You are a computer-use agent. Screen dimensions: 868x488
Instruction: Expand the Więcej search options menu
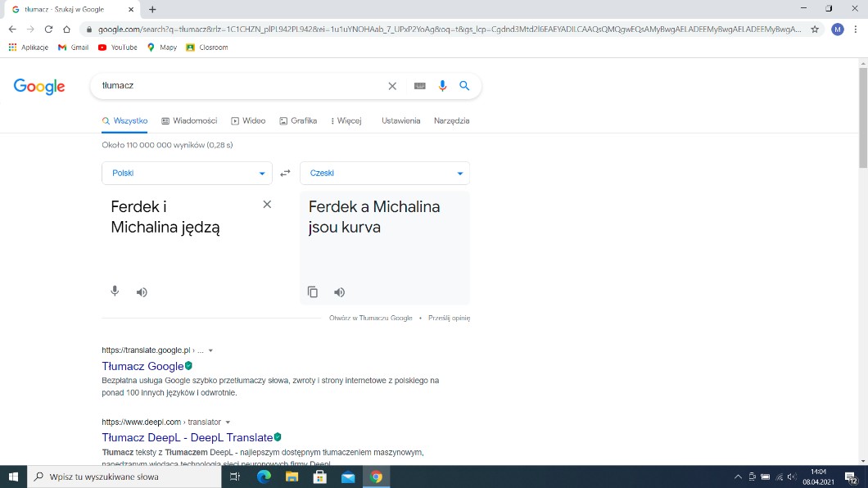tap(346, 120)
